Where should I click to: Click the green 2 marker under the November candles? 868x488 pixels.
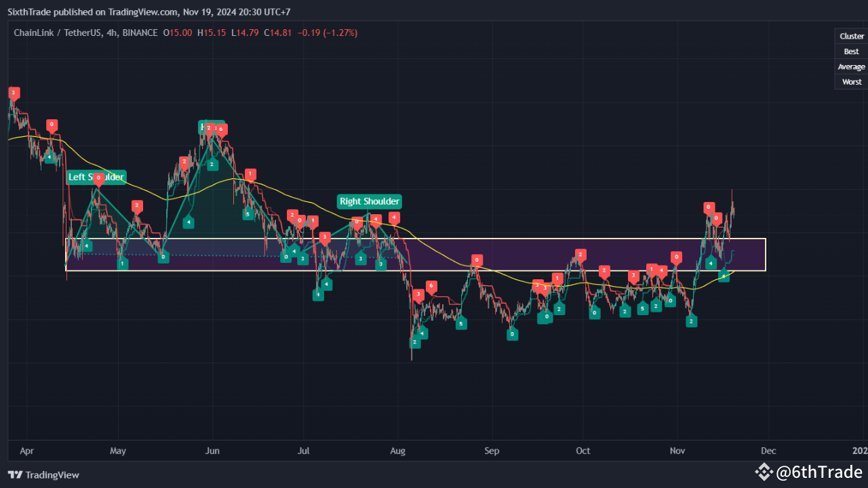click(691, 321)
